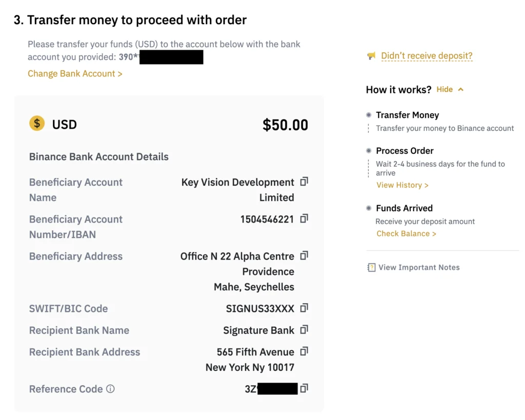Open the Didn't receive deposit link
The height and width of the screenshot is (420, 525).
427,56
